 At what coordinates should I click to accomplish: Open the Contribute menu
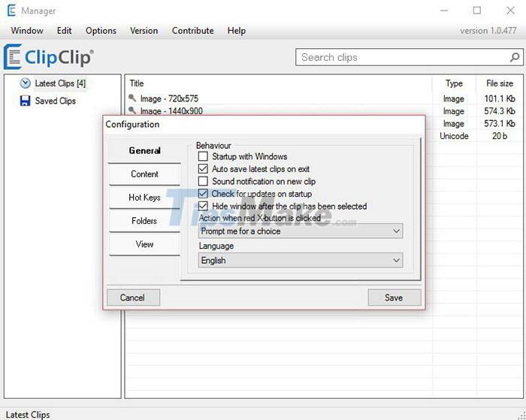[x=193, y=31]
